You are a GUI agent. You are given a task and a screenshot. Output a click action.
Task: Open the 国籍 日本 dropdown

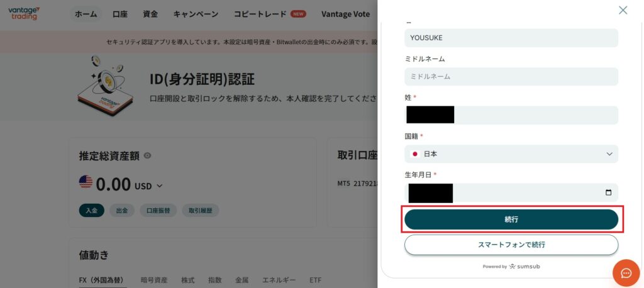click(511, 154)
